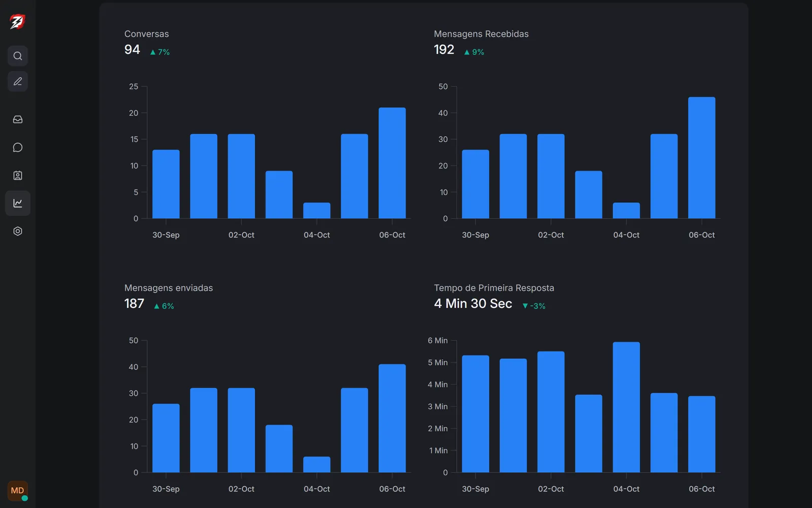
Task: Click the 04-Oct bar in Mensagens Recebidas chart
Action: point(626,210)
